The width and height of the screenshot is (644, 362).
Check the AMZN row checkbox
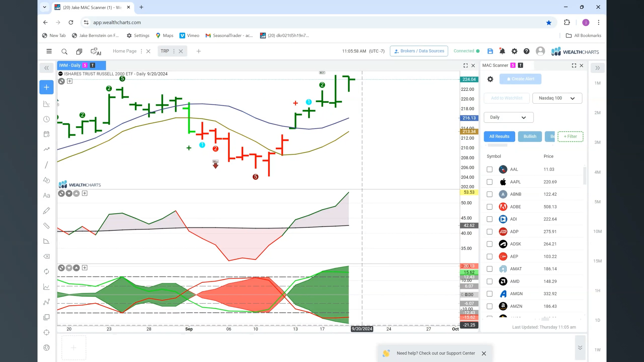tap(489, 306)
